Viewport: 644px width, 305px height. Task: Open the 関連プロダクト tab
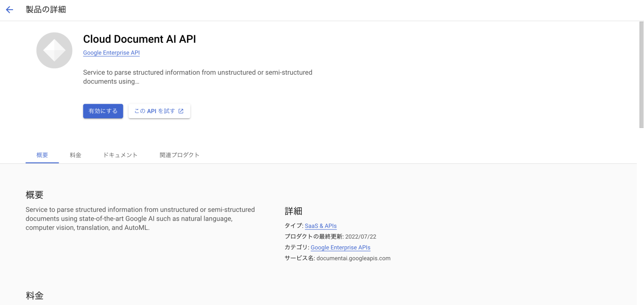[x=179, y=155]
